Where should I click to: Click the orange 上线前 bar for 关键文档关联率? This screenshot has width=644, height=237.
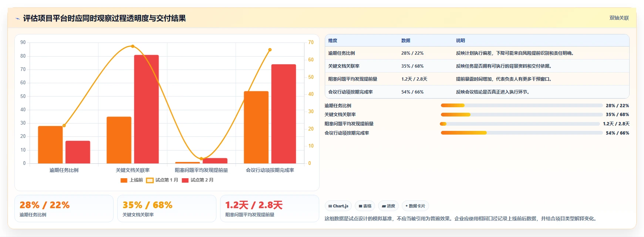click(x=119, y=140)
